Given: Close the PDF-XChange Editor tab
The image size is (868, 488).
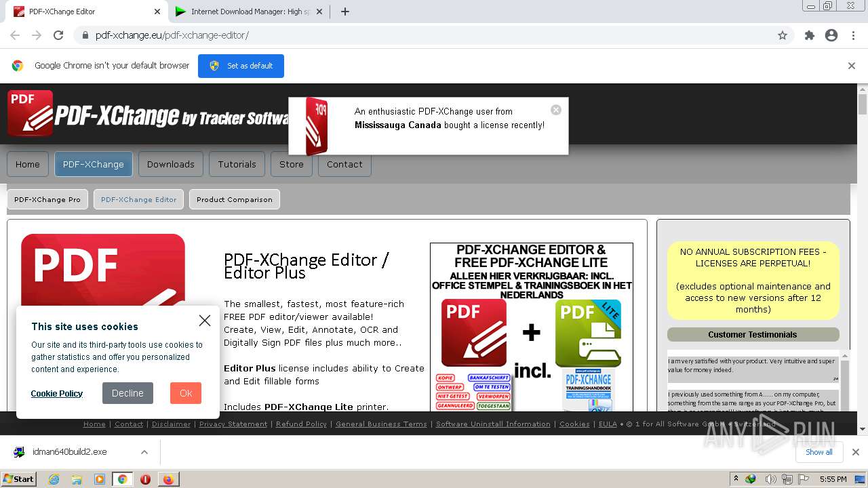Looking at the screenshot, I should 157,12.
